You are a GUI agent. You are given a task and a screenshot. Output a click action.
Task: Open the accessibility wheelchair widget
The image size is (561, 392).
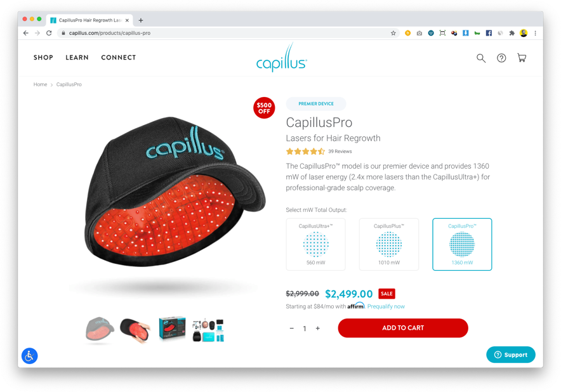(30, 355)
